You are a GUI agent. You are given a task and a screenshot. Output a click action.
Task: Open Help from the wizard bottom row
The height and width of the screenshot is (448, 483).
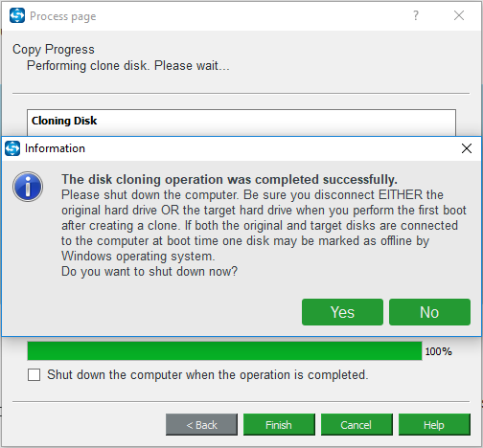coord(434,425)
